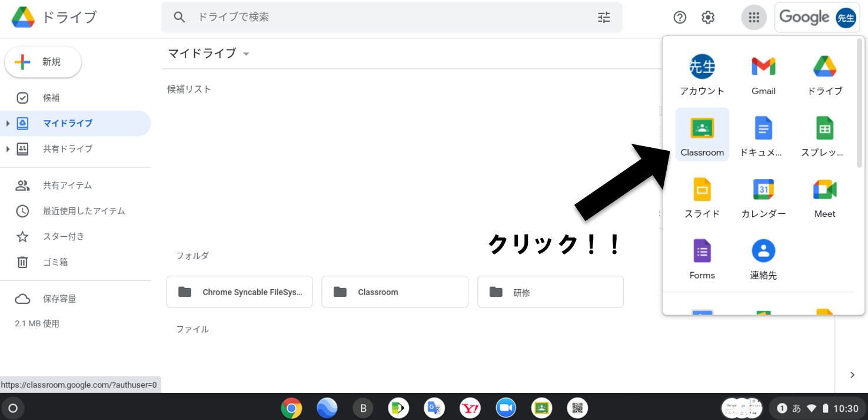Click the Google Drive logo
Image resolution: width=868 pixels, height=420 pixels.
click(24, 17)
